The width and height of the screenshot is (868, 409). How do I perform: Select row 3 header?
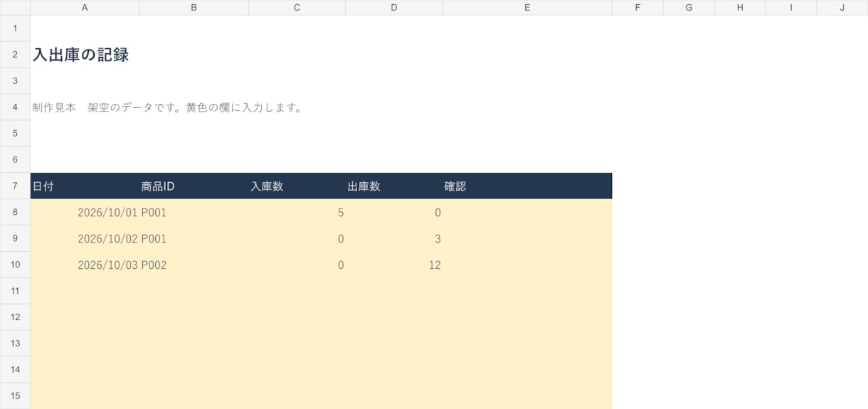[15, 81]
